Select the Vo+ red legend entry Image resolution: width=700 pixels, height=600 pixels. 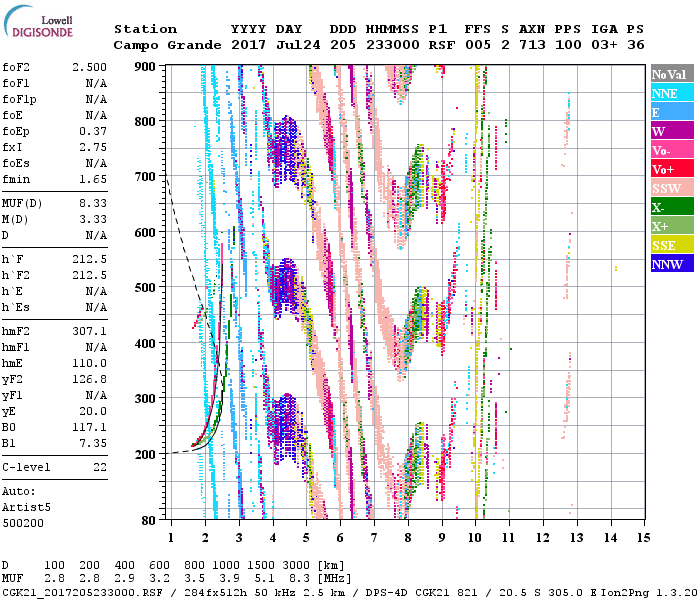click(x=671, y=169)
